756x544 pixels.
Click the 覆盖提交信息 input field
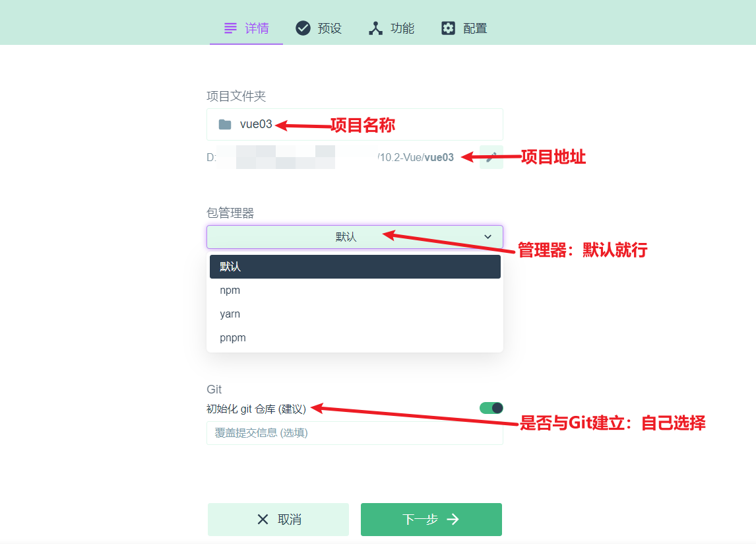[x=354, y=433]
